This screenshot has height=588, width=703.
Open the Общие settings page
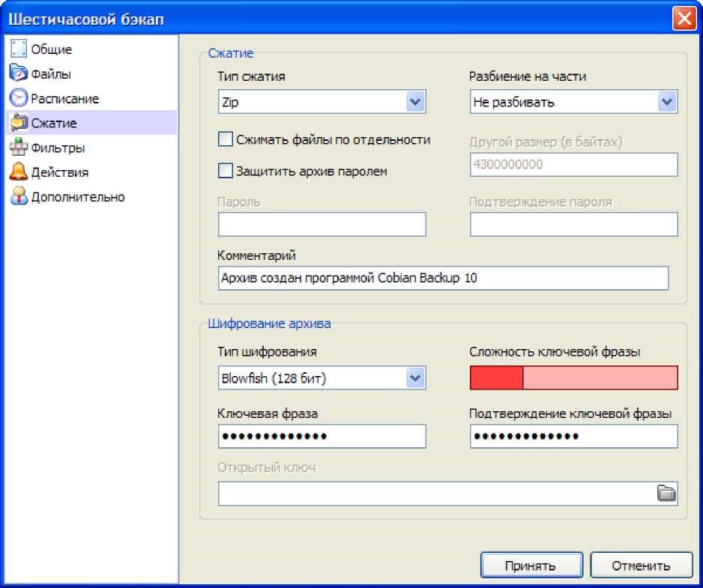pyautogui.click(x=91, y=49)
